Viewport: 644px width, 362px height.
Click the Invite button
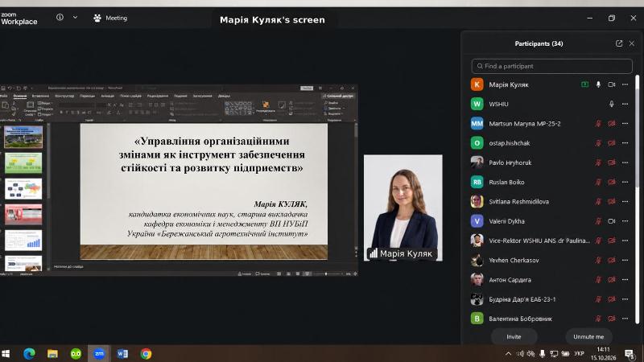[x=514, y=336]
